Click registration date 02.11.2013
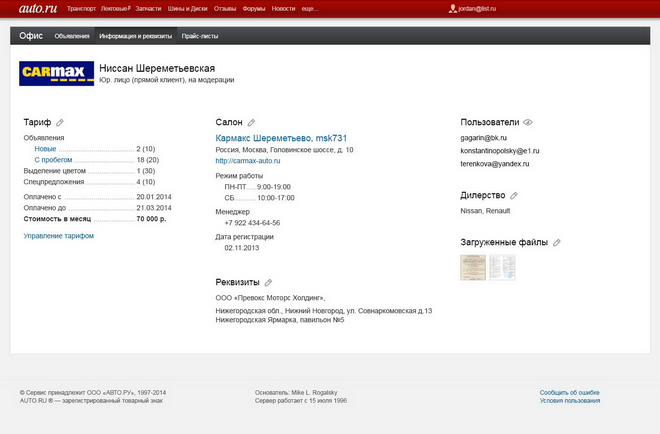 (242, 248)
